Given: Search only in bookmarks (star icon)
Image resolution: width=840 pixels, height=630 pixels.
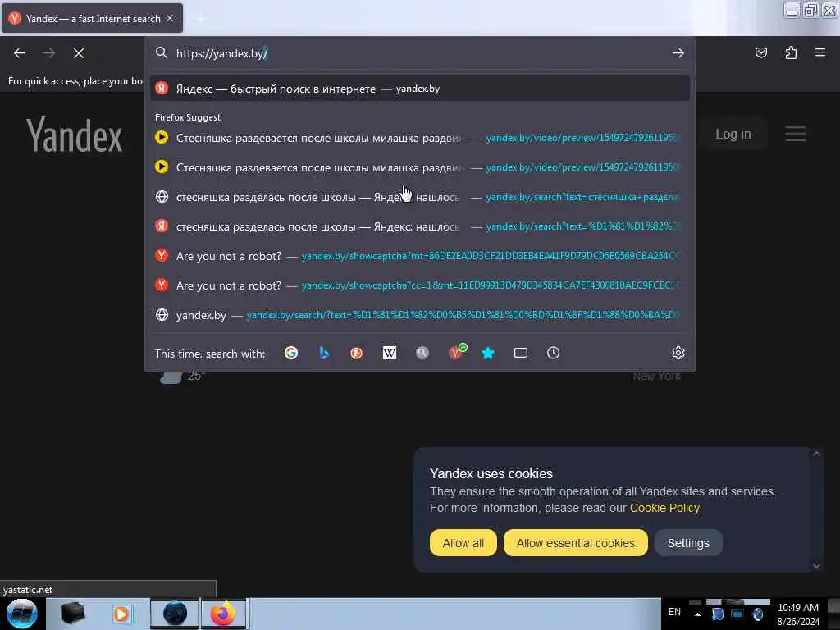Looking at the screenshot, I should (x=488, y=353).
